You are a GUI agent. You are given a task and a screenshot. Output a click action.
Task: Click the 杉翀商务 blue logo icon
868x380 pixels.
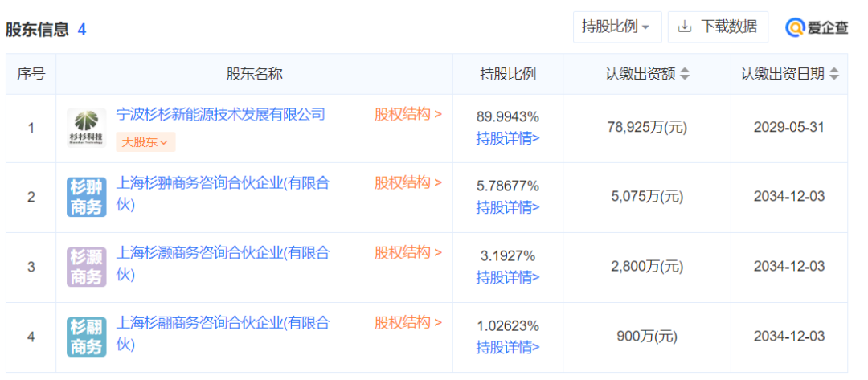tap(86, 197)
